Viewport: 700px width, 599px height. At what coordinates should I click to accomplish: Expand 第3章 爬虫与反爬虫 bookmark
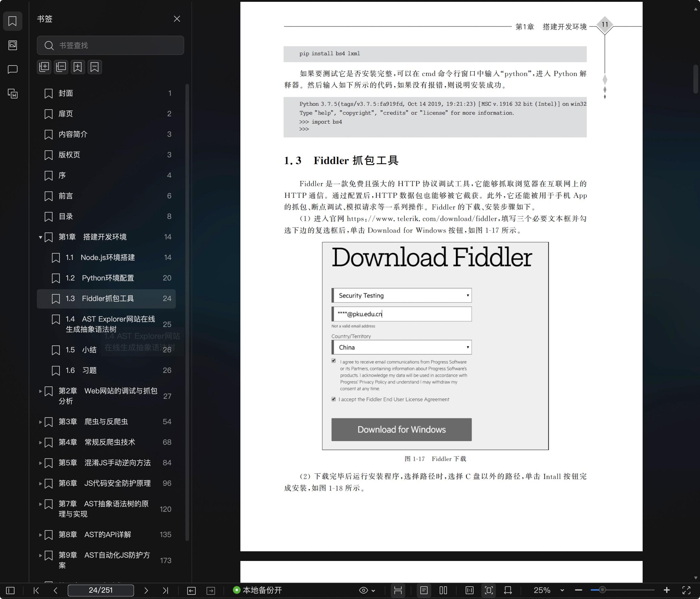tap(40, 422)
